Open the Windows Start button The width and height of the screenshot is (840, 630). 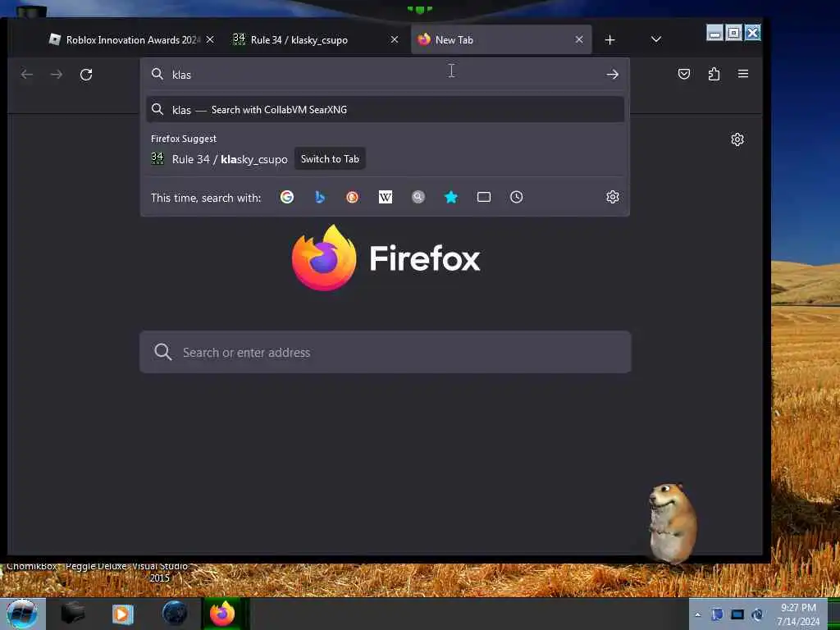(22, 614)
